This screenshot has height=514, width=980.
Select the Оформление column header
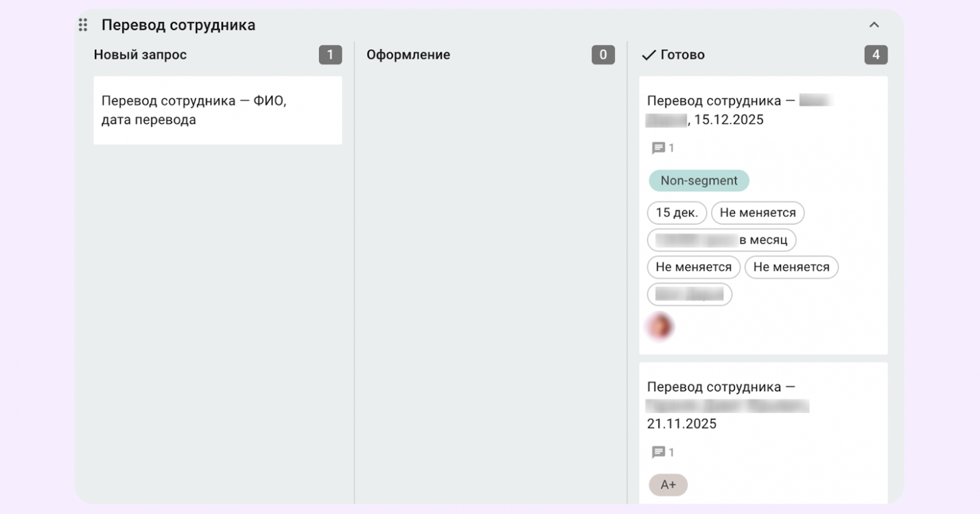(408, 55)
